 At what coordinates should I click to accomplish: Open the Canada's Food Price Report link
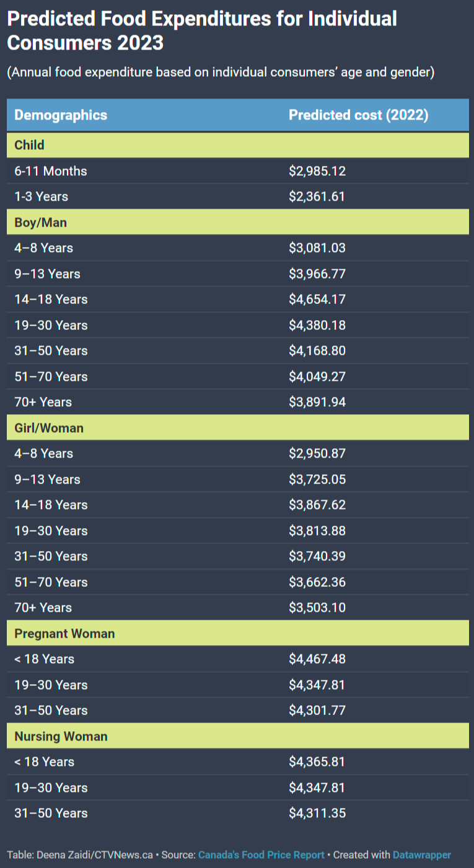261,854
